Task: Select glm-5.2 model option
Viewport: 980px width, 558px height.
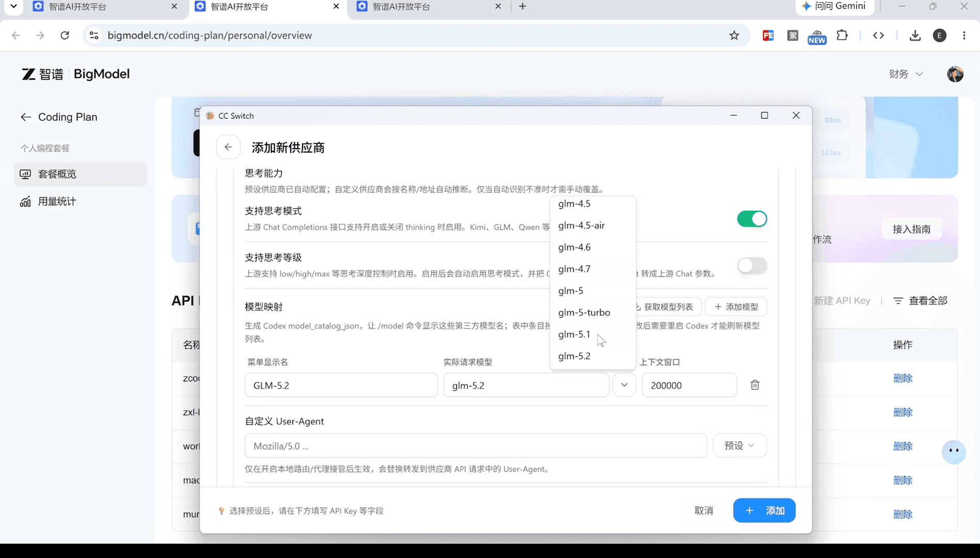Action: [593, 356]
